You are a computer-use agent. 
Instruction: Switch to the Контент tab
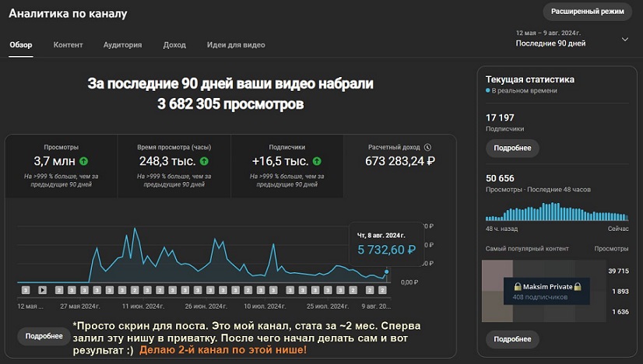point(68,45)
